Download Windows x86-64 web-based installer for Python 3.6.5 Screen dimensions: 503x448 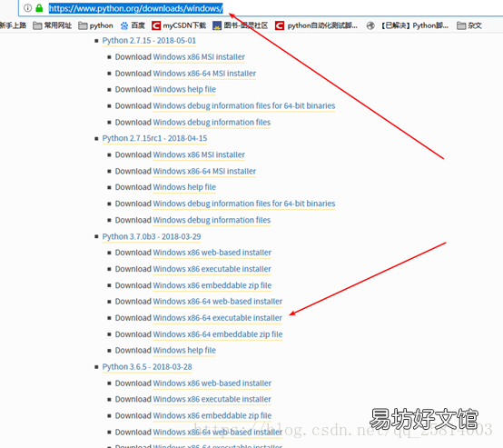pyautogui.click(x=218, y=433)
